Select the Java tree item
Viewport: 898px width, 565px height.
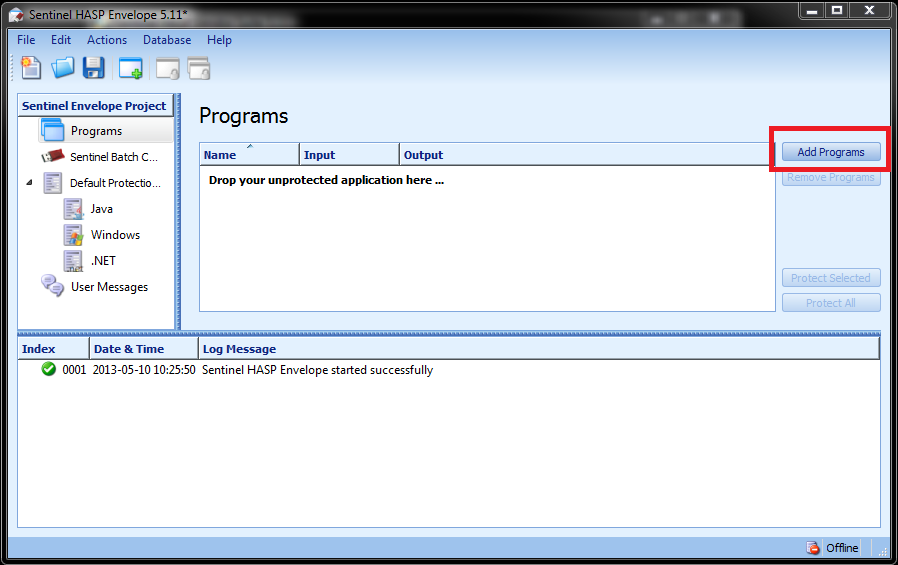click(101, 209)
